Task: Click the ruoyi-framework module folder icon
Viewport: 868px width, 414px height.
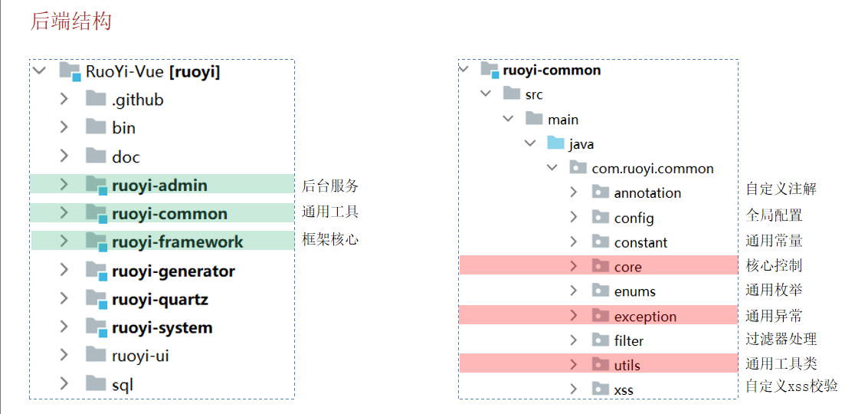Action: [x=97, y=242]
